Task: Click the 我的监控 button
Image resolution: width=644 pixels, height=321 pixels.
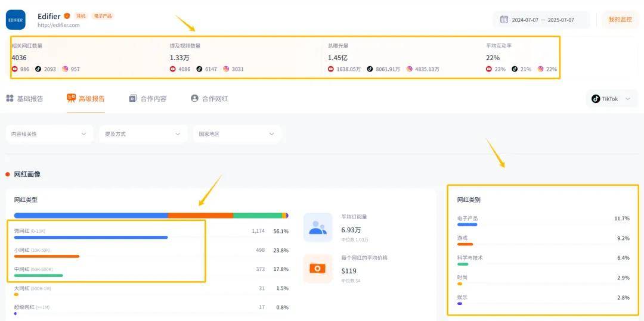Action: 620,20
